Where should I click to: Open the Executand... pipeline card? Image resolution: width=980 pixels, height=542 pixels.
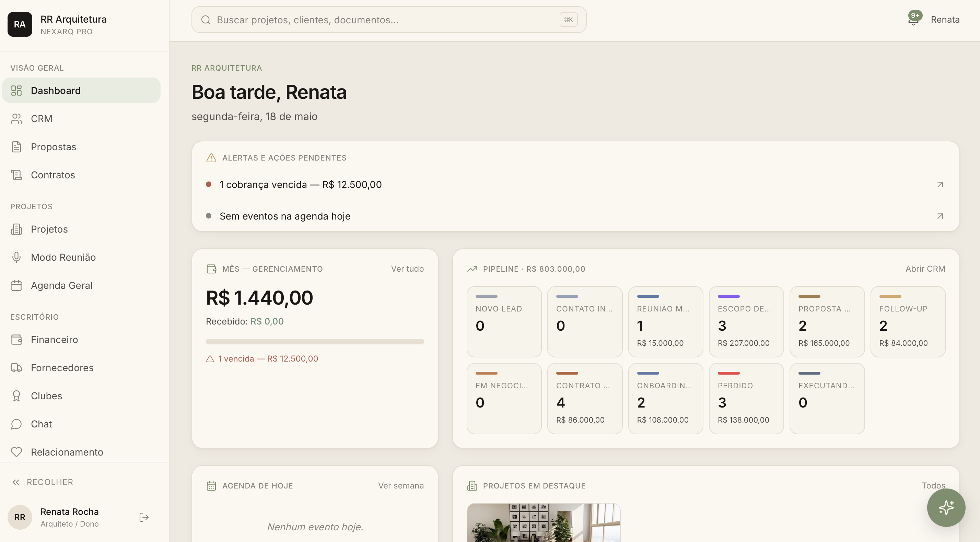point(827,399)
